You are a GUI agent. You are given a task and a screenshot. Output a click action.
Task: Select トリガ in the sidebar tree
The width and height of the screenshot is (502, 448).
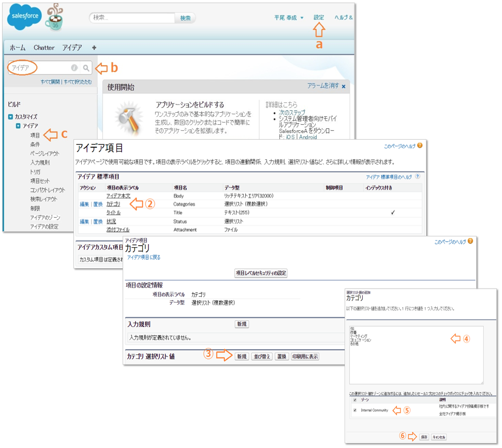35,172
